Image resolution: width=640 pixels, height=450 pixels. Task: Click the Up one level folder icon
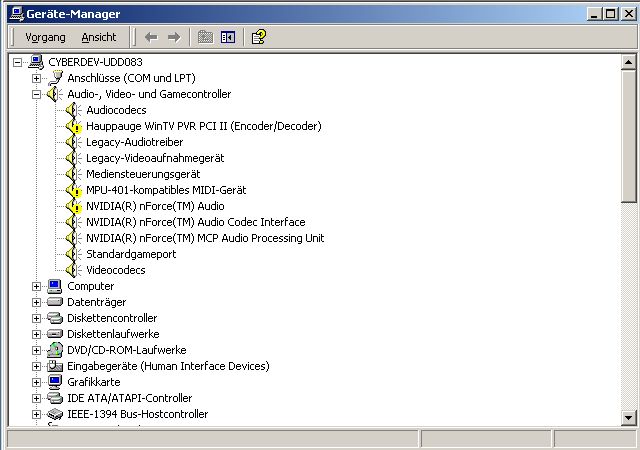205,38
